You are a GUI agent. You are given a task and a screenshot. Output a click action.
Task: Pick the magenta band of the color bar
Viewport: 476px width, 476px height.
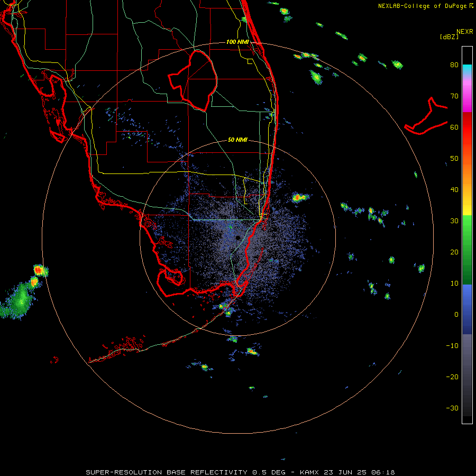point(467,96)
